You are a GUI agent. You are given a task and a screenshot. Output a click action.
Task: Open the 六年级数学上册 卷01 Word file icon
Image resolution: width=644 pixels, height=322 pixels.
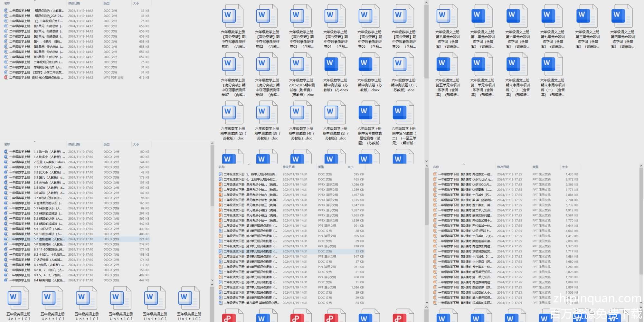[232, 16]
